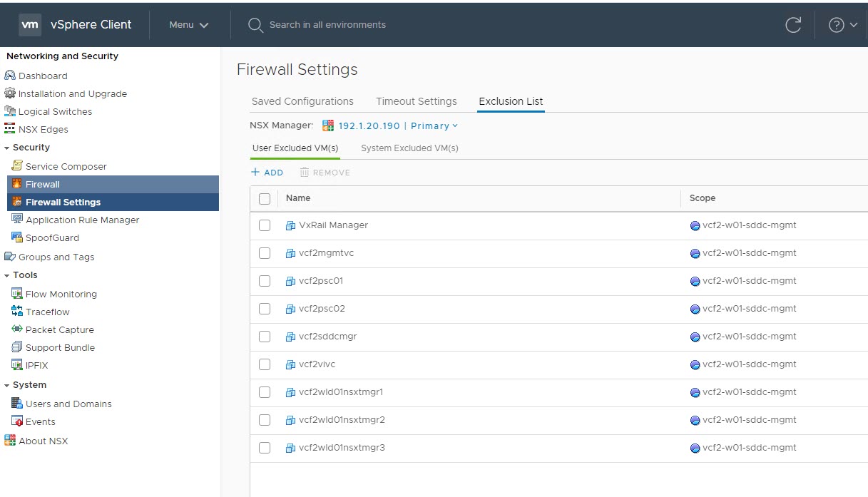This screenshot has height=497, width=868.
Task: Expand the NSX Manager 192.1.20.190 dropdown
Action: [398, 126]
